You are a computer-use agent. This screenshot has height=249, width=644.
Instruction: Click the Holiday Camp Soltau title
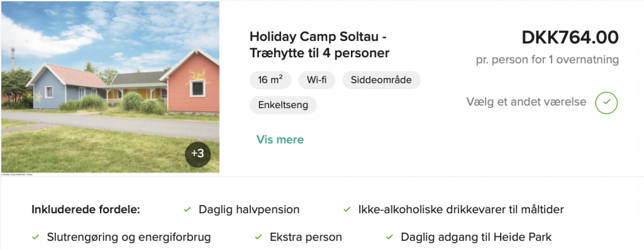pos(319,45)
